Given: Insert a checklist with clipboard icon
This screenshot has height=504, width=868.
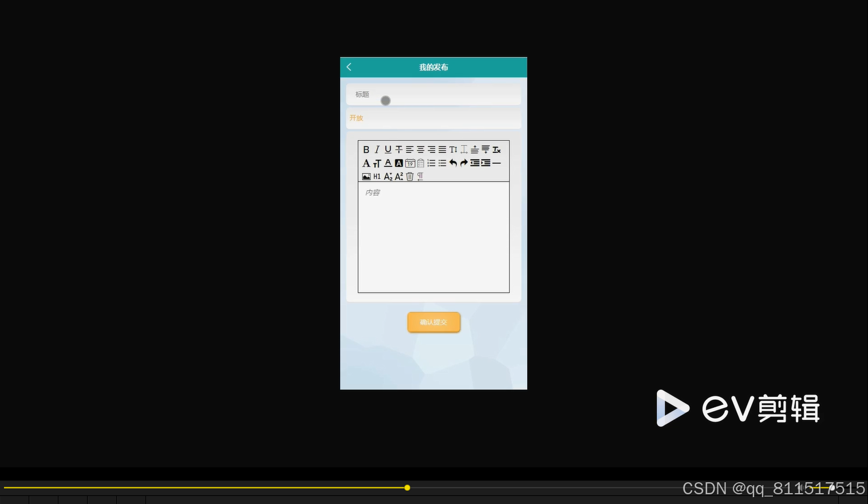Looking at the screenshot, I should click(421, 163).
